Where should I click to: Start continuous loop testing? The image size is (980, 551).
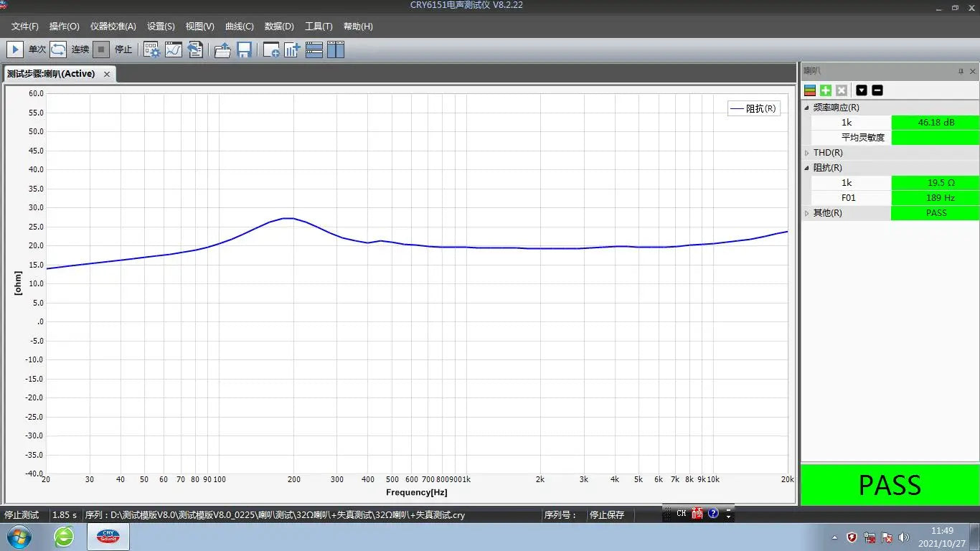58,50
